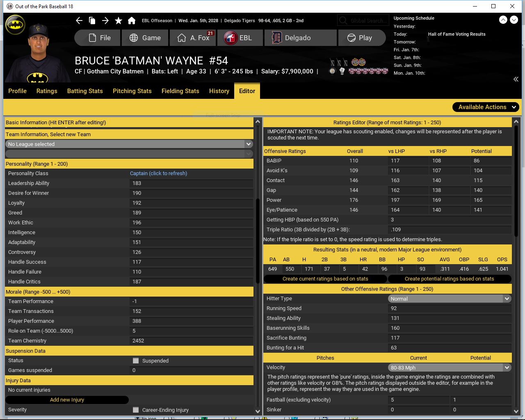Viewport: 525px width, 420px height.
Task: Click Hall of Fame Voting Results link
Action: (457, 34)
